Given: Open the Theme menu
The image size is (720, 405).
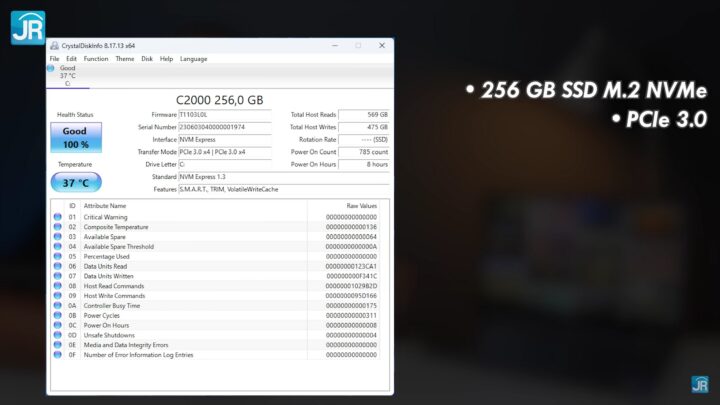Looking at the screenshot, I should (125, 59).
